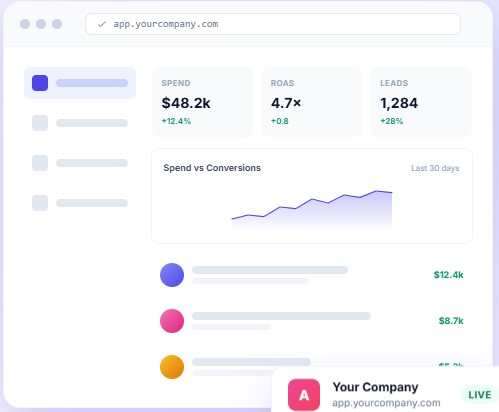Click the pink A logo icon
The image size is (499, 412).
click(x=304, y=395)
